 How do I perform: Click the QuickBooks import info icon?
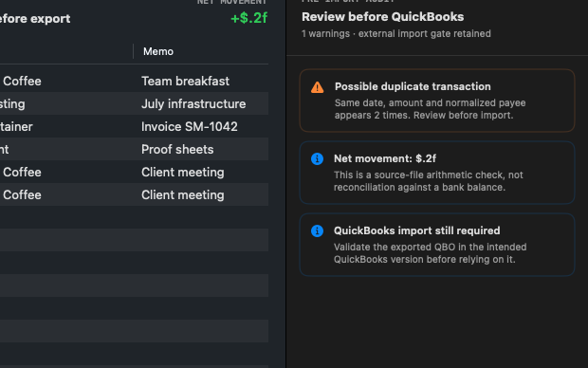318,230
